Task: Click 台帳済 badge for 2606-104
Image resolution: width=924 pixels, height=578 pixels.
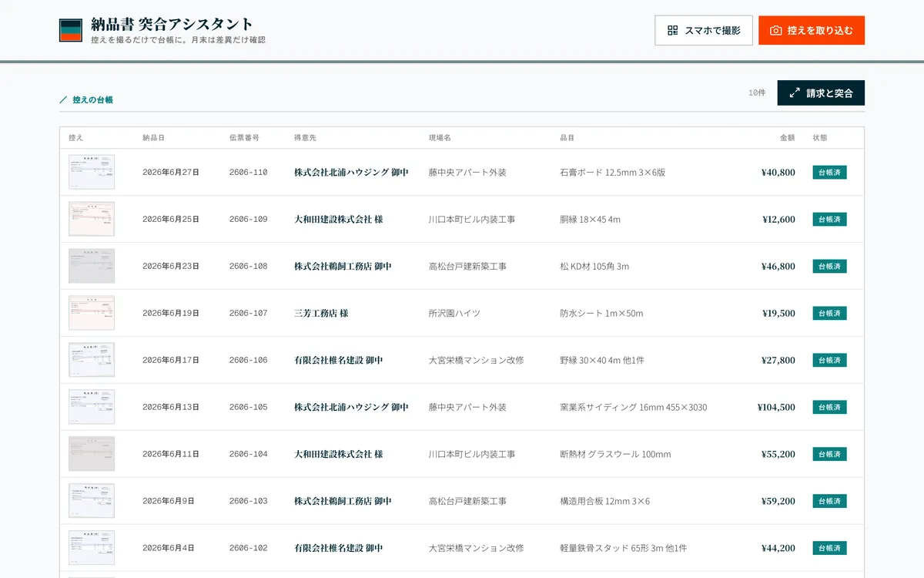Action: [x=829, y=454]
